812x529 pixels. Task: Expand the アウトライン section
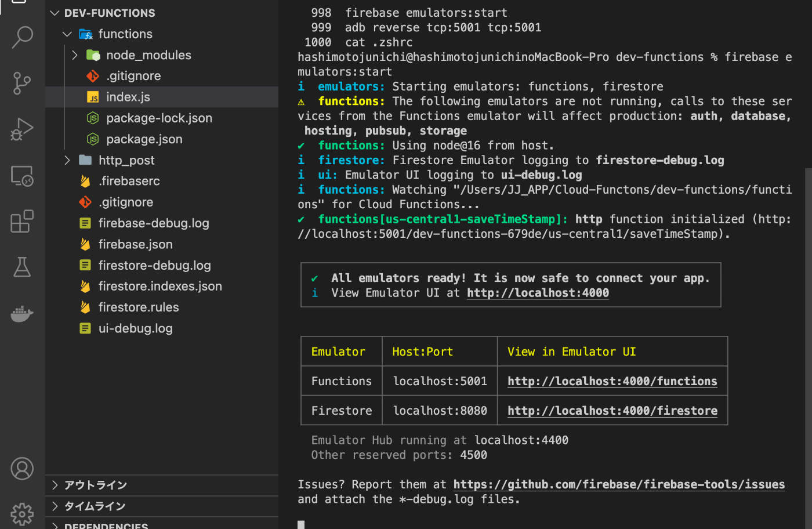coord(55,485)
